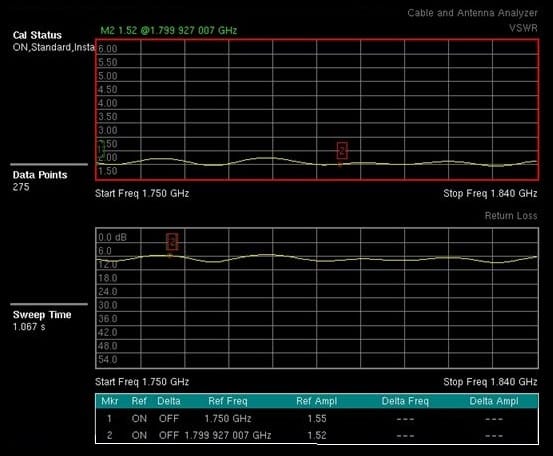Open the Sweep Time setting

coord(42,320)
